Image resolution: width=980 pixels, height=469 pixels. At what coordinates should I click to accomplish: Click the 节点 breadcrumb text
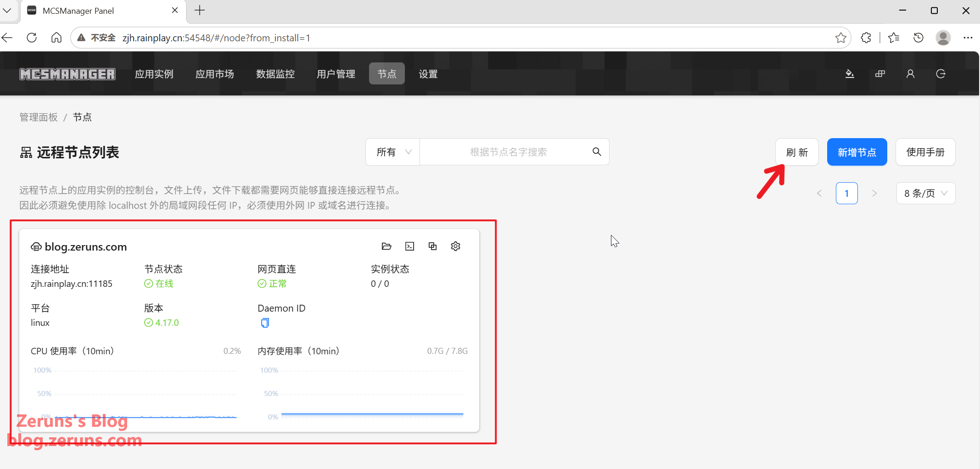(x=82, y=117)
